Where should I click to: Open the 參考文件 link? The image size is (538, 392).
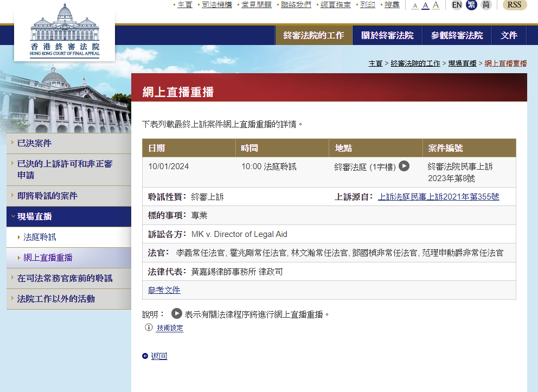164,290
